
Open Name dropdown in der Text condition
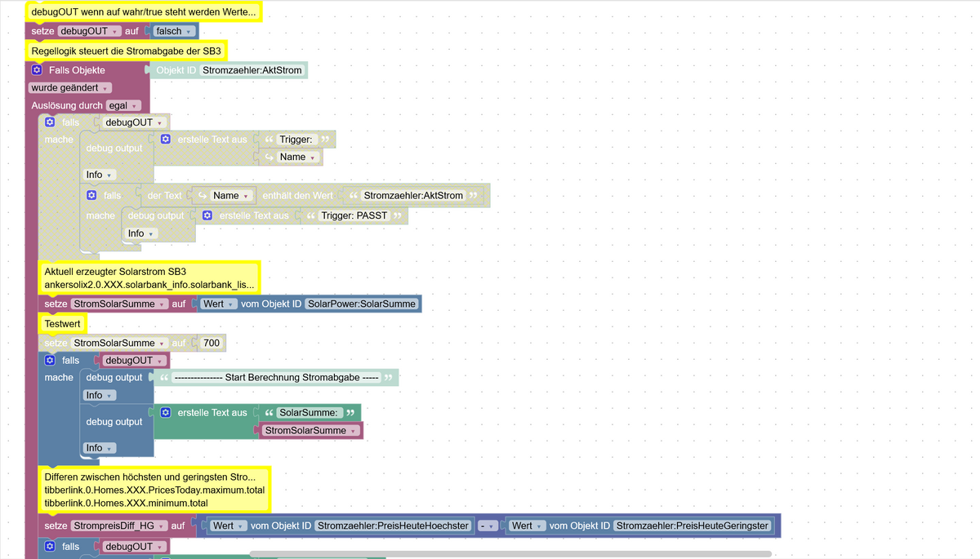pyautogui.click(x=231, y=196)
